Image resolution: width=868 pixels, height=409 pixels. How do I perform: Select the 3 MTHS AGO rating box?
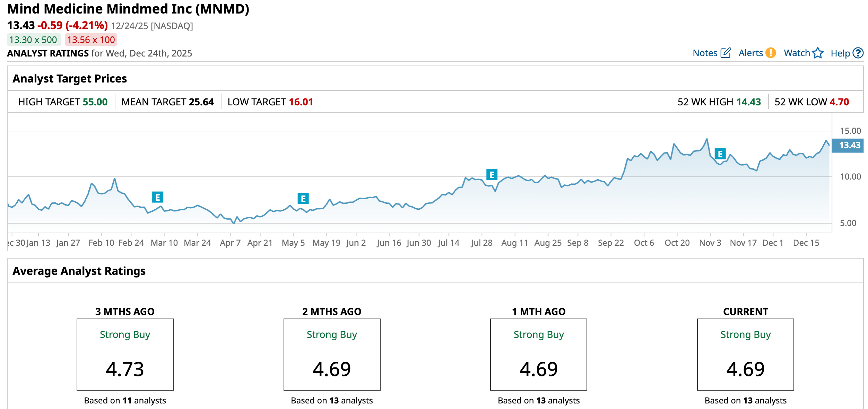click(x=125, y=354)
